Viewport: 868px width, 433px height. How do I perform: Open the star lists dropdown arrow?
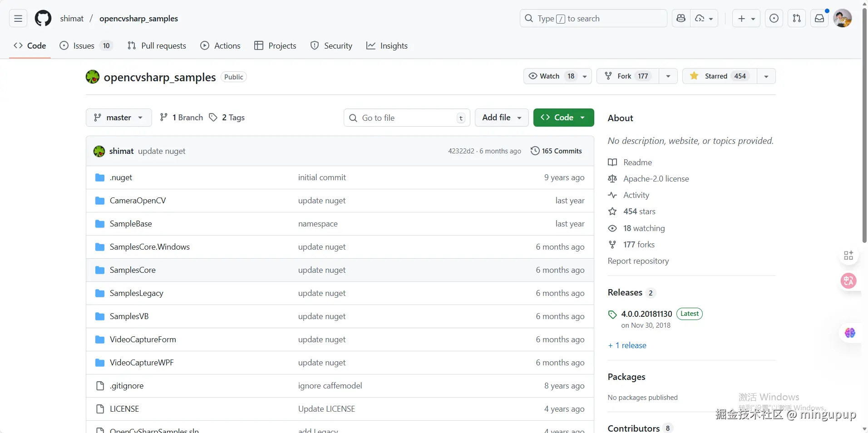point(766,76)
